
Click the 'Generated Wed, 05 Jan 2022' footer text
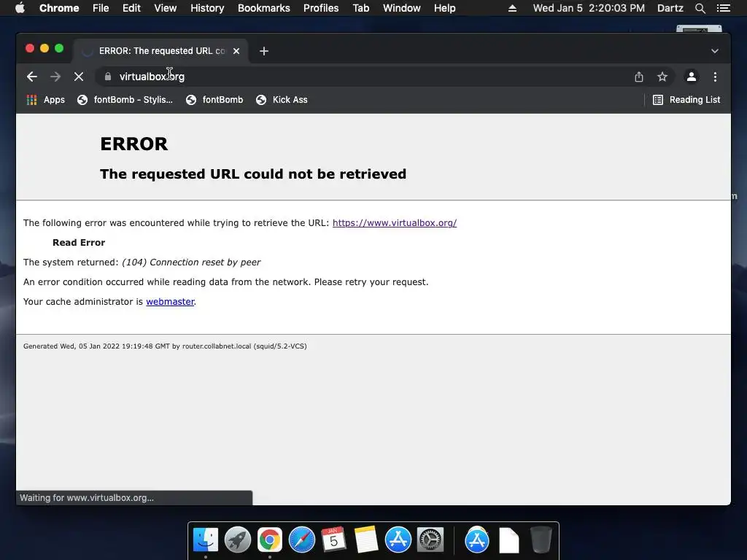click(165, 346)
